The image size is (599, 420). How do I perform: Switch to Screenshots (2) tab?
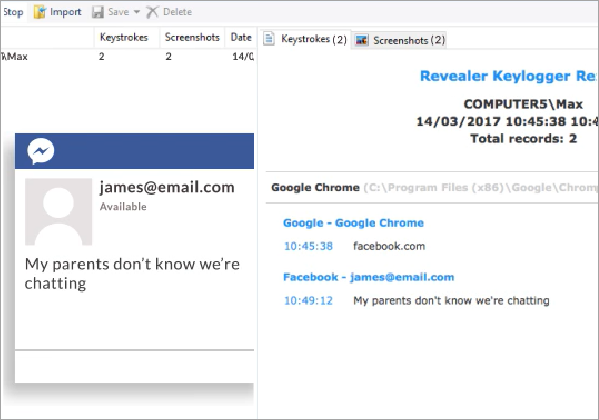(x=399, y=40)
